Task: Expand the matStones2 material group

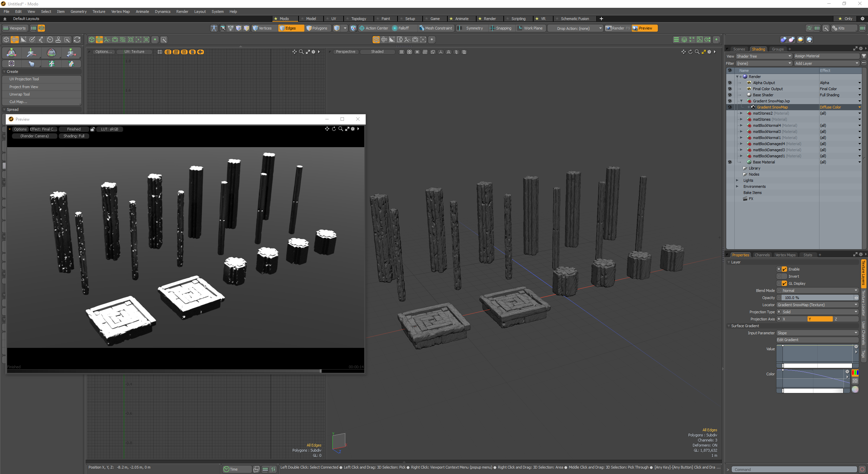Action: click(x=741, y=113)
